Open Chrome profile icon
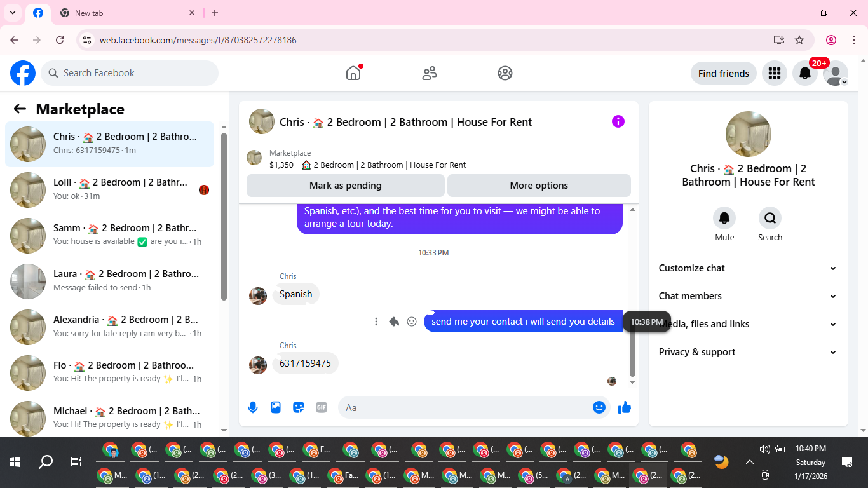The image size is (868, 488). 831,39
